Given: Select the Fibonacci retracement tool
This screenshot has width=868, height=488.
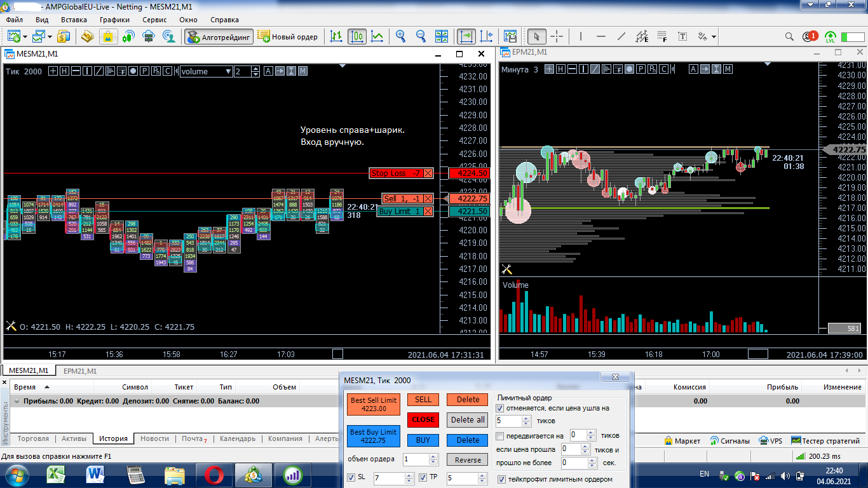Looking at the screenshot, I should (663, 37).
